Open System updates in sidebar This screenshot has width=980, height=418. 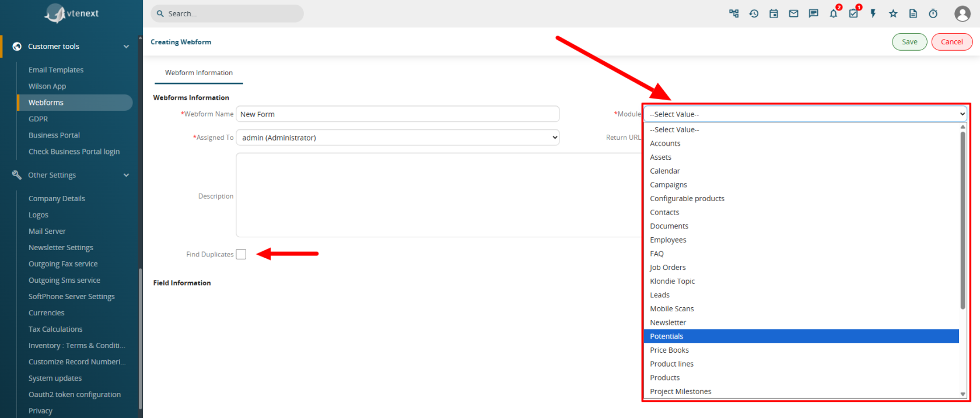[55, 378]
